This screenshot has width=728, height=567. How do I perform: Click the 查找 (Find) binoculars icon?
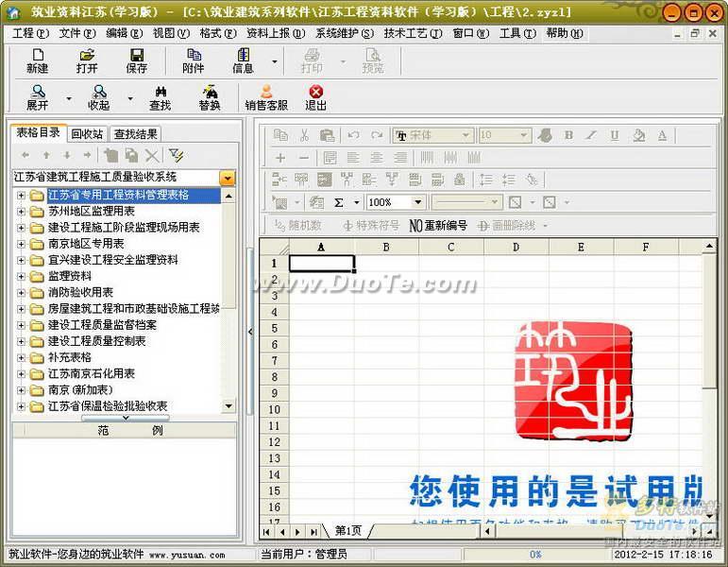[x=160, y=97]
